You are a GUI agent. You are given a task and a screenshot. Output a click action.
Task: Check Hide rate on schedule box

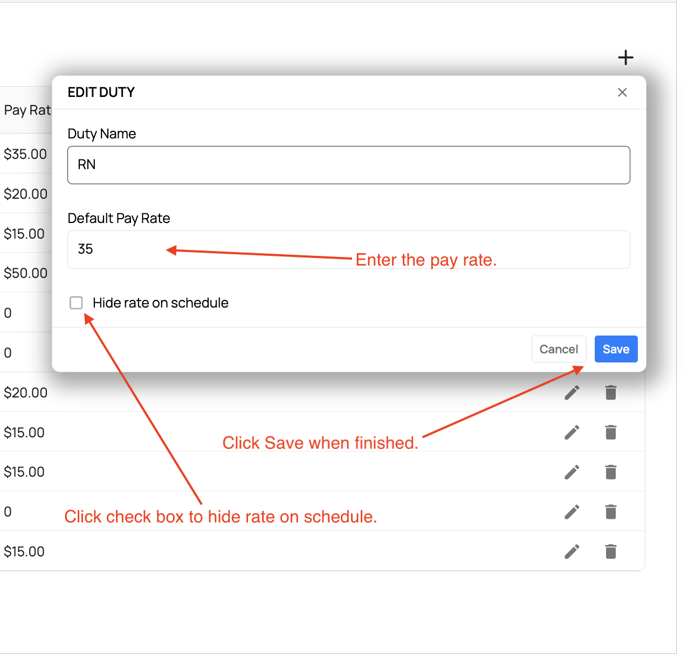76,303
